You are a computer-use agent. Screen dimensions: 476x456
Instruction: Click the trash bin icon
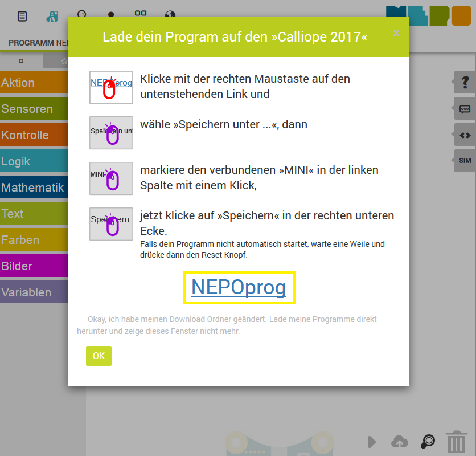456,442
